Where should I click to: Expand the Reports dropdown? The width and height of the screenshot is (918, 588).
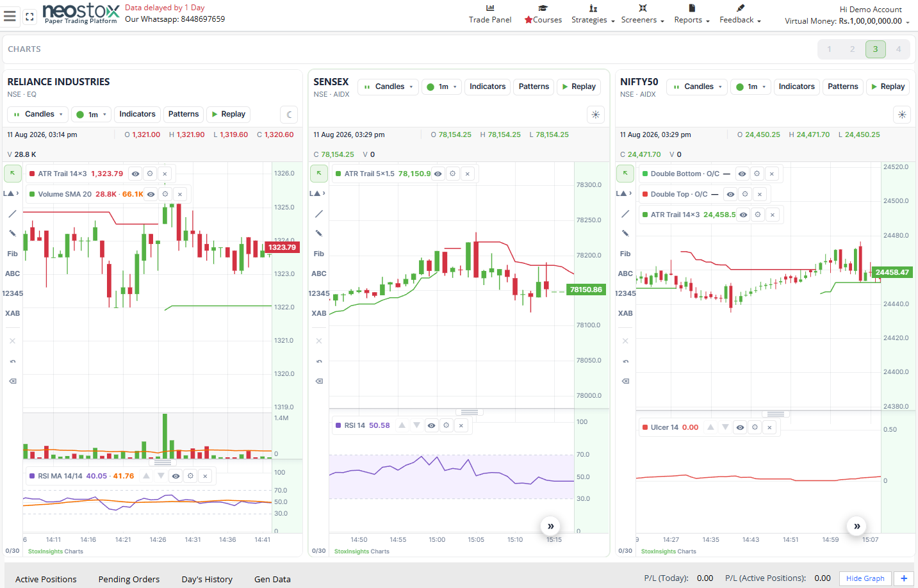click(x=692, y=14)
